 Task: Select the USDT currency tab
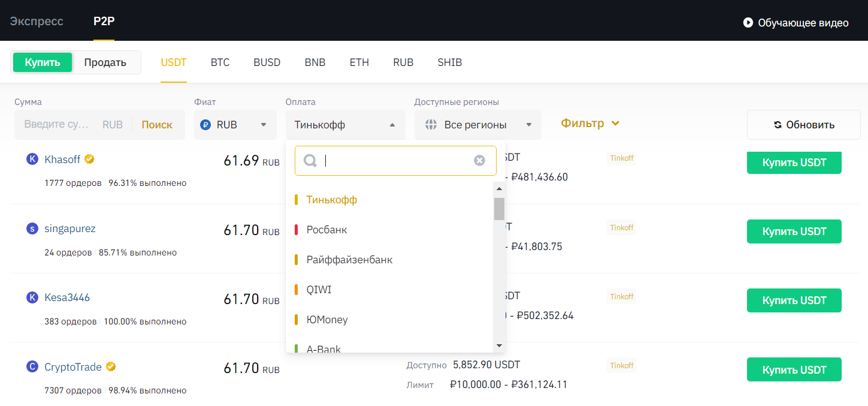[174, 62]
